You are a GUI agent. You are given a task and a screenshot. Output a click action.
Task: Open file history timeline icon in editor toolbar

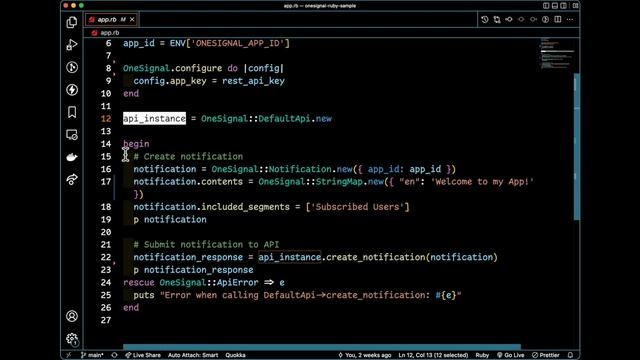(x=484, y=20)
